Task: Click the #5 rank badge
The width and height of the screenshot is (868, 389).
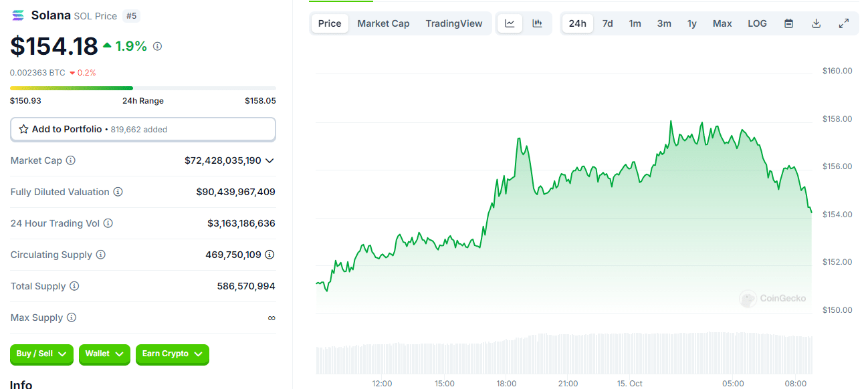Action: tap(132, 16)
